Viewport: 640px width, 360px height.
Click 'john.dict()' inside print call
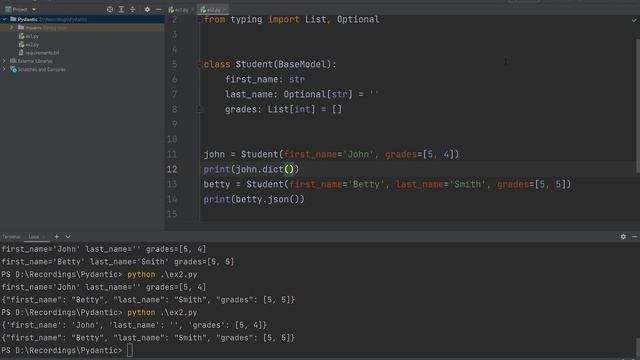(x=264, y=169)
